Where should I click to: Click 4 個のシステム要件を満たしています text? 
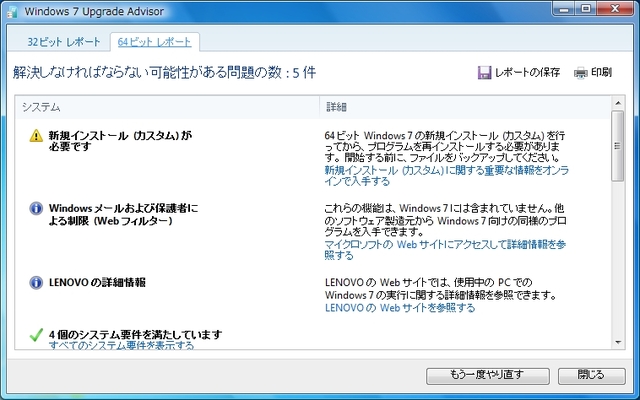click(136, 335)
